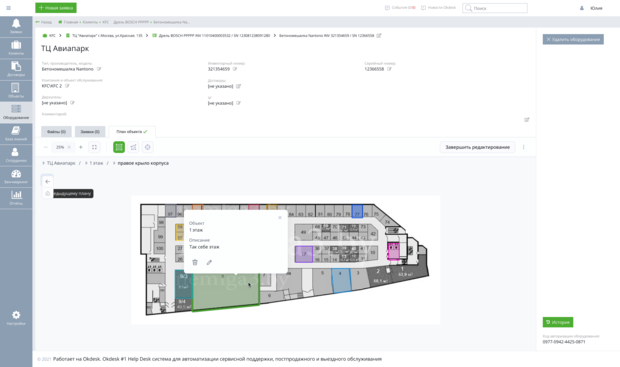The height and width of the screenshot is (367, 620).
Task: Select the purple highlighted room on the plan
Action: [x=304, y=254]
